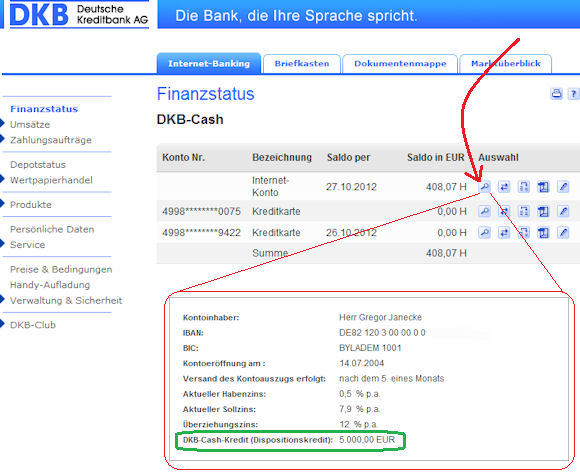The image size is (580, 472).
Task: Click the Überziehungszins value 12 % p.a.
Action: [358, 424]
